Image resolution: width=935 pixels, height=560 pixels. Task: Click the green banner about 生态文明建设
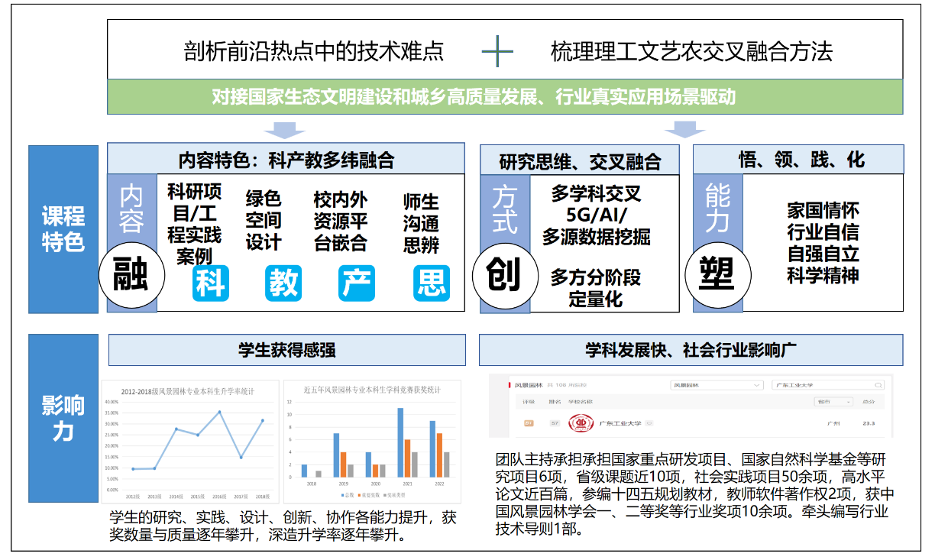[x=504, y=97]
